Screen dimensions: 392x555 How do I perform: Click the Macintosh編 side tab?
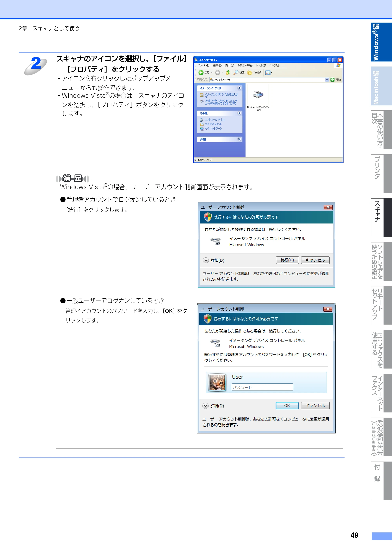point(381,86)
